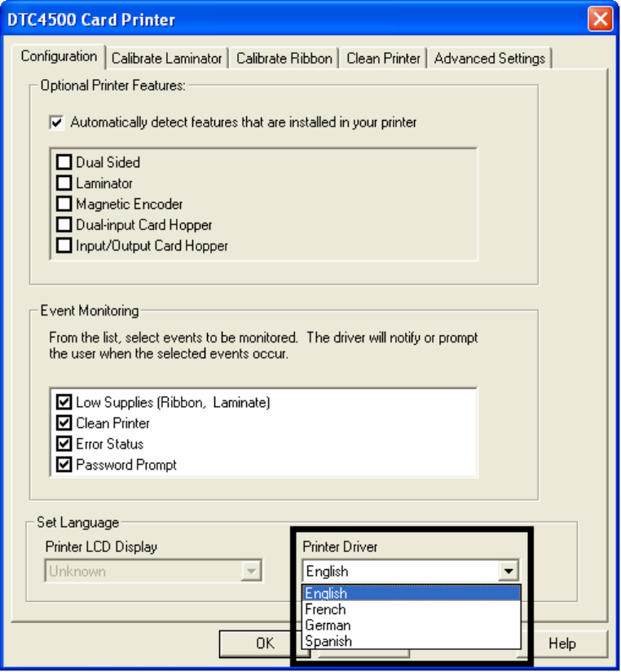Image resolution: width=621 pixels, height=672 pixels.
Task: Tick the Dual-input Card Hopper checkbox
Action: 64,224
